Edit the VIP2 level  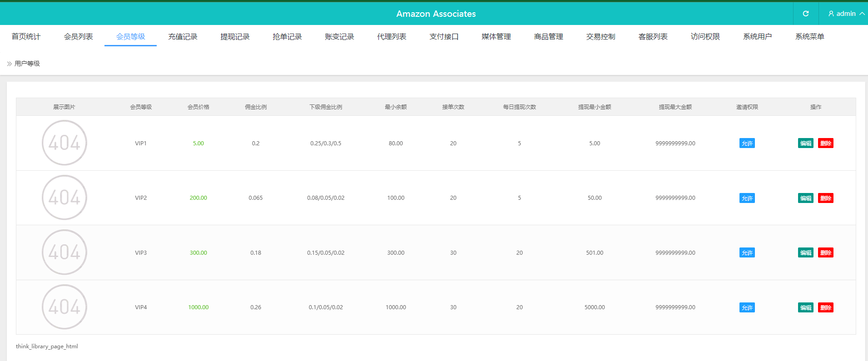pyautogui.click(x=806, y=198)
